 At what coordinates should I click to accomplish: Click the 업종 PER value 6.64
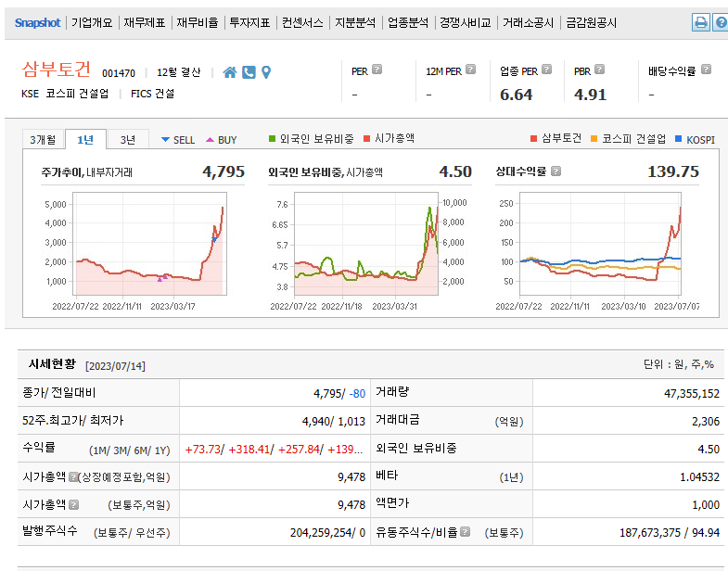pos(516,95)
